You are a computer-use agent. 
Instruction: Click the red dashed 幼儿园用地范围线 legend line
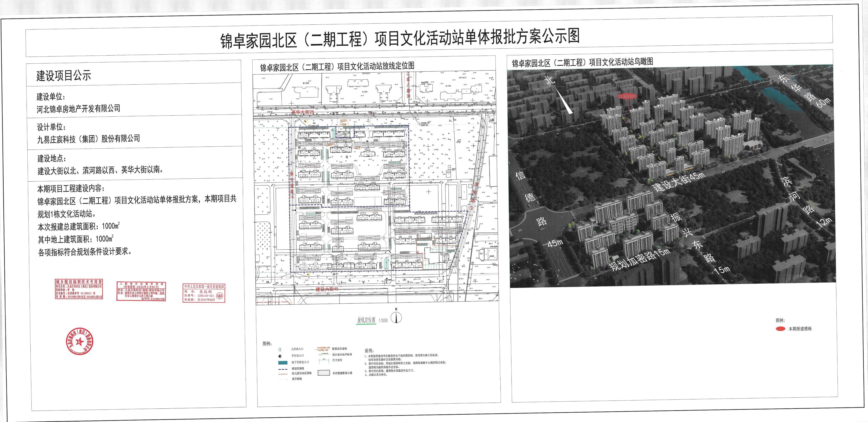click(x=283, y=374)
